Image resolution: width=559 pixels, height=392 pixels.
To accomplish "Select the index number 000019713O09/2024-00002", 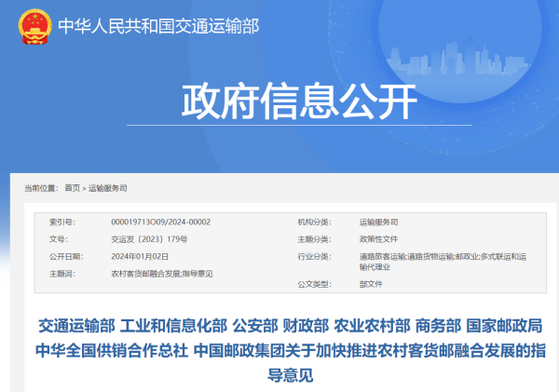I will click(x=161, y=222).
